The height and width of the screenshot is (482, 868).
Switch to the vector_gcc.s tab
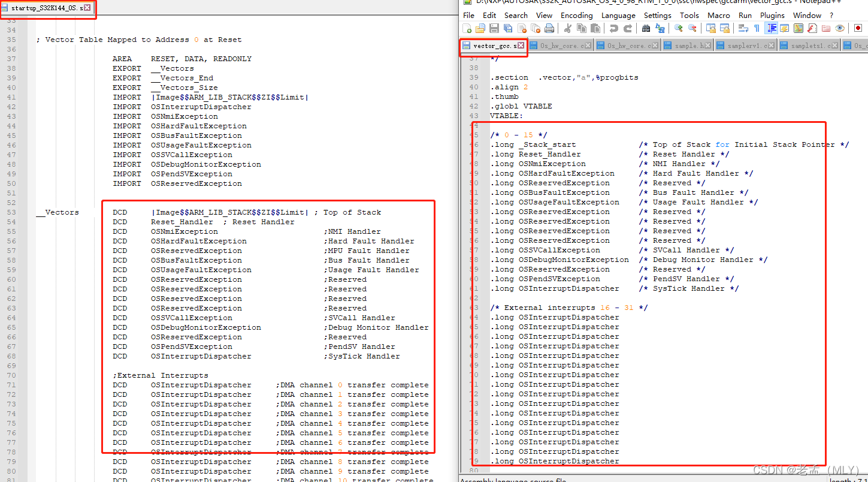click(x=494, y=46)
